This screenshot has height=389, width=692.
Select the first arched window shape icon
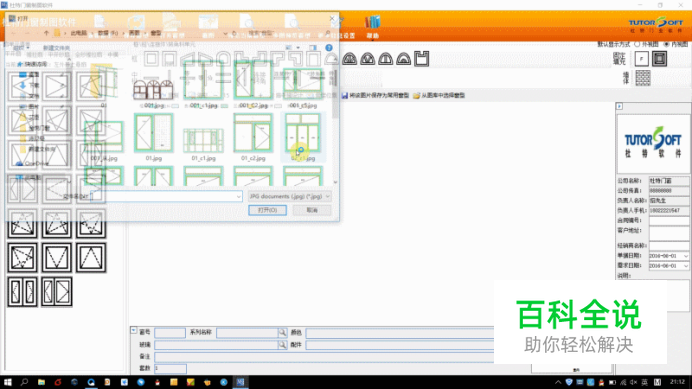click(x=350, y=59)
